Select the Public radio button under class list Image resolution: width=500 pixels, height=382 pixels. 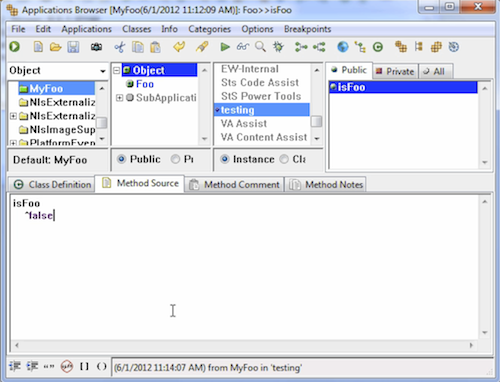point(122,159)
